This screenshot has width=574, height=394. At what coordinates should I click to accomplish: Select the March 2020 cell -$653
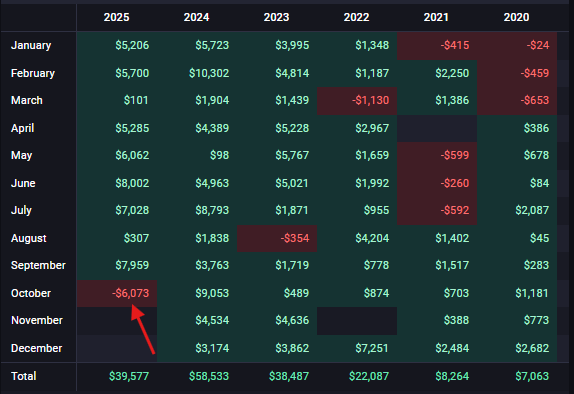pyautogui.click(x=517, y=100)
